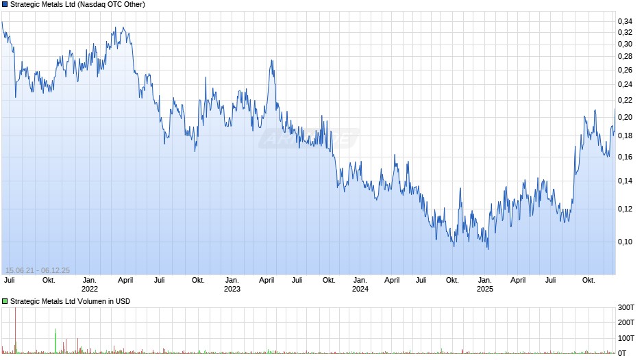The width and height of the screenshot is (644, 360).
Task: Click the green volume legend square
Action: [x=5, y=301]
